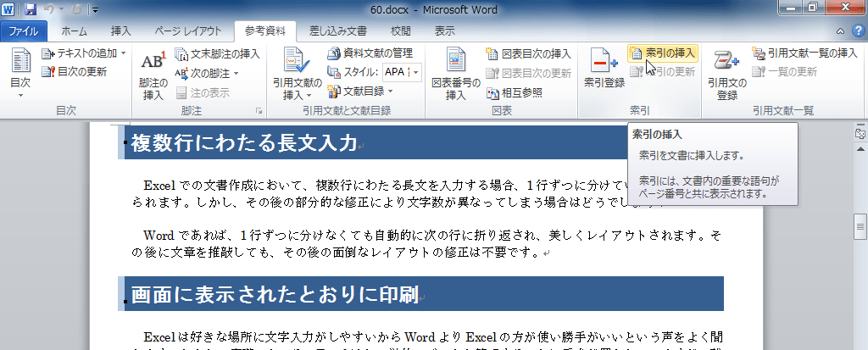The width and height of the screenshot is (868, 350).
Task: Switch to the 挿入 tab
Action: tap(120, 31)
